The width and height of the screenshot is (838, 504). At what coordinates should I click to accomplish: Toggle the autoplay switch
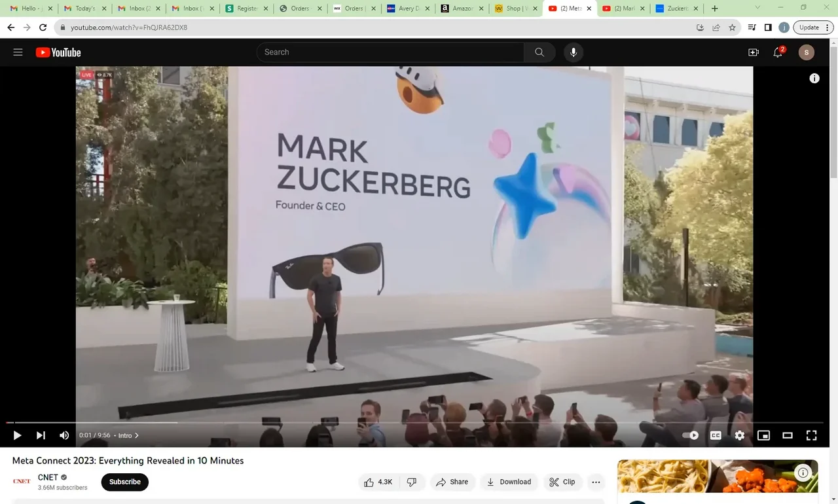[691, 435]
